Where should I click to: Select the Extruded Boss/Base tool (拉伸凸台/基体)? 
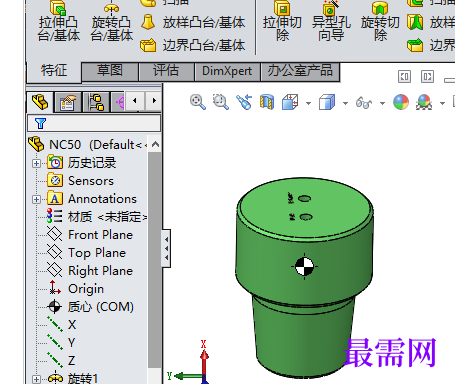(59, 21)
